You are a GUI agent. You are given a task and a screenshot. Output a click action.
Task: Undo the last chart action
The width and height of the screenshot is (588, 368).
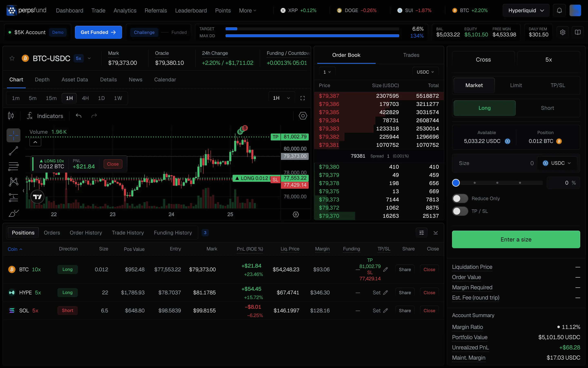[x=78, y=116]
